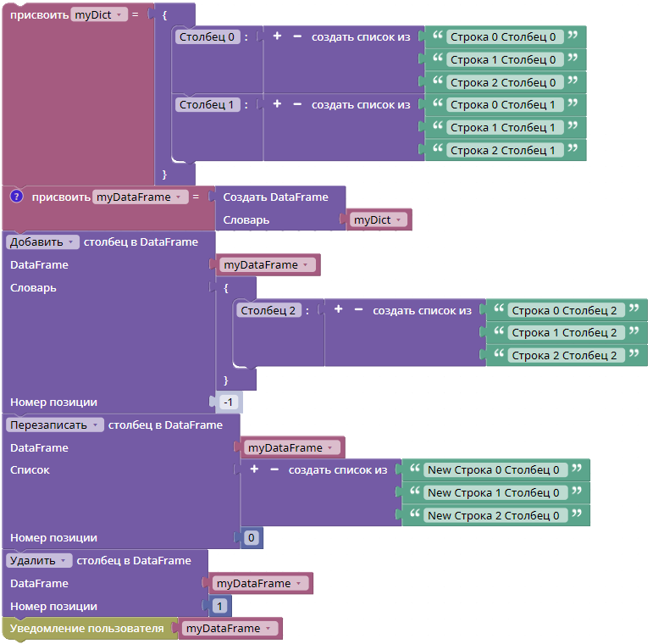653x644 pixels.
Task: Open the myDataFrame dropdown in the Удалить block
Action: [260, 584]
